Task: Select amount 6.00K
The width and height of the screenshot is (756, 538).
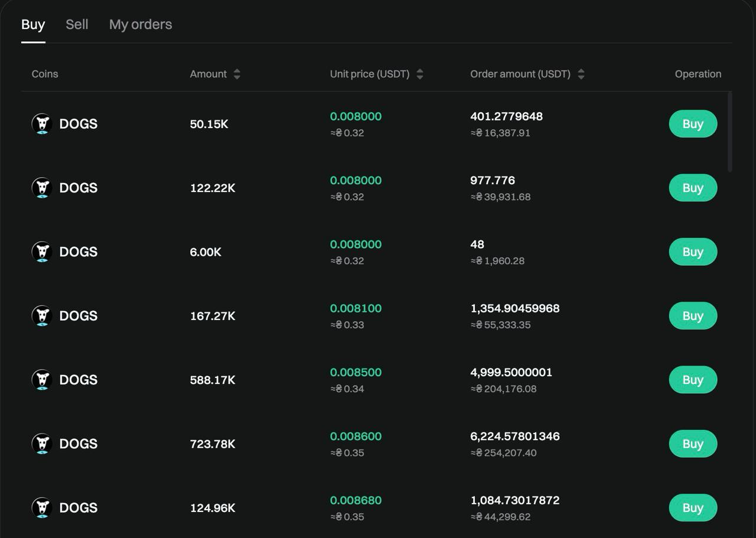Action: point(206,252)
